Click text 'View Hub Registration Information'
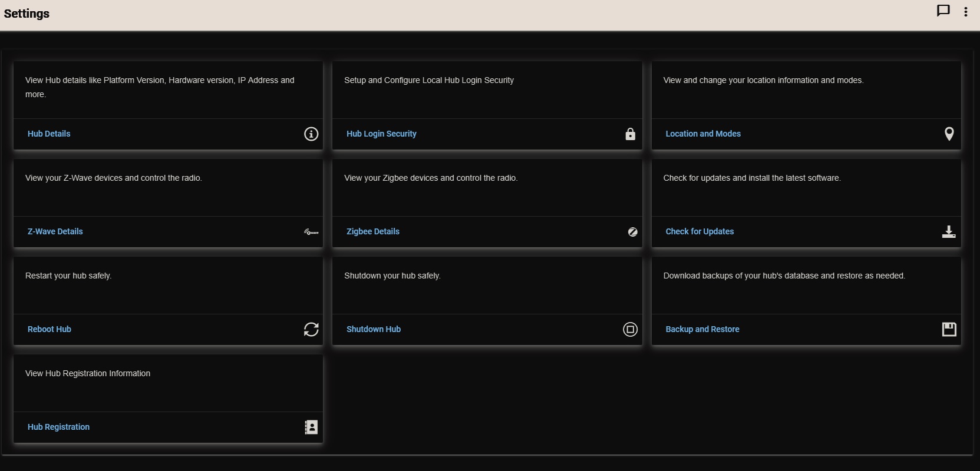The width and height of the screenshot is (980, 471). (88, 373)
